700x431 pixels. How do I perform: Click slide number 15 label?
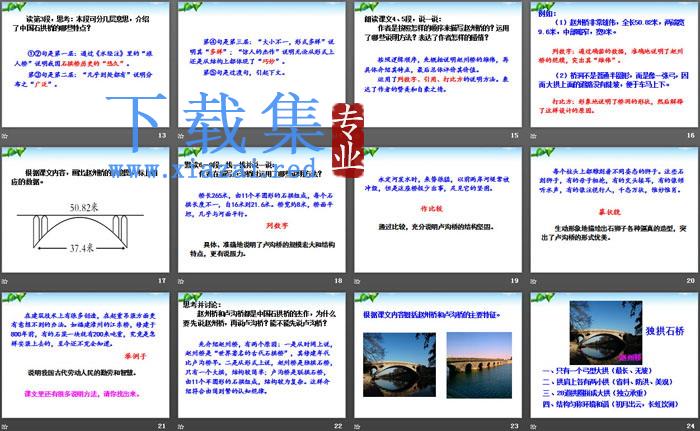(x=514, y=135)
